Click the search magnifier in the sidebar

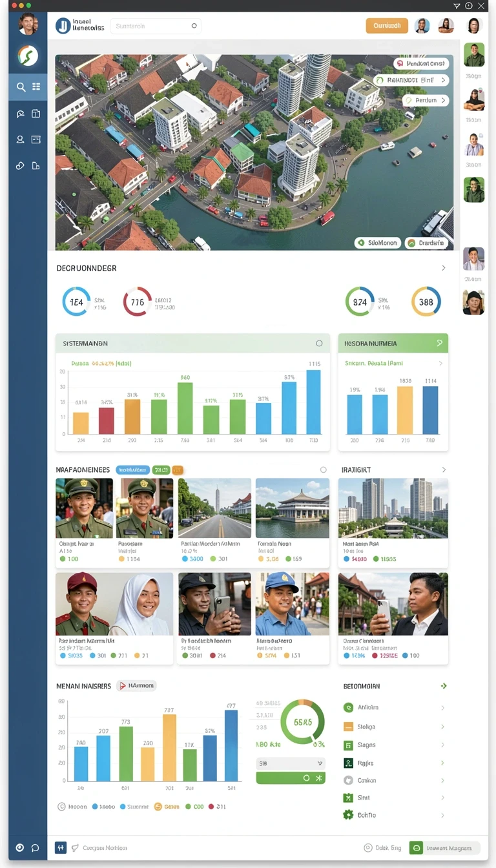[x=21, y=87]
